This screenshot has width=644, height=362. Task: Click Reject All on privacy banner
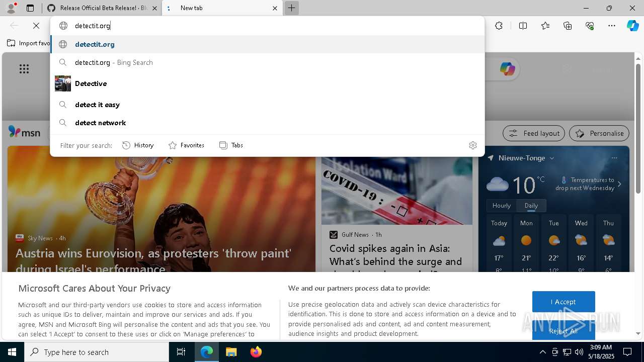point(563,330)
